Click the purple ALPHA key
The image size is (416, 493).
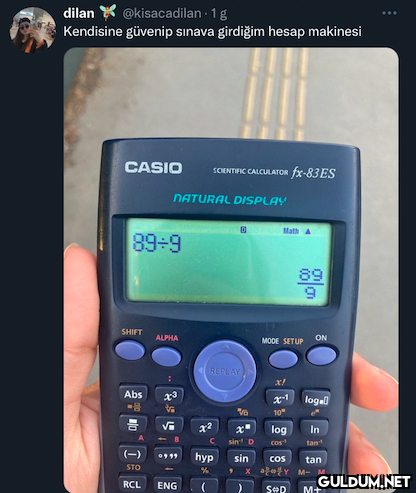click(x=166, y=356)
